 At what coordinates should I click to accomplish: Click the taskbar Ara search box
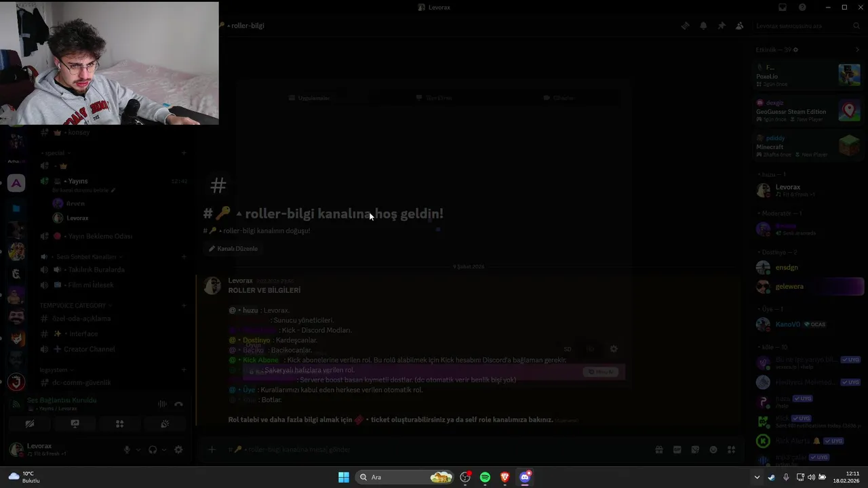coord(406,477)
